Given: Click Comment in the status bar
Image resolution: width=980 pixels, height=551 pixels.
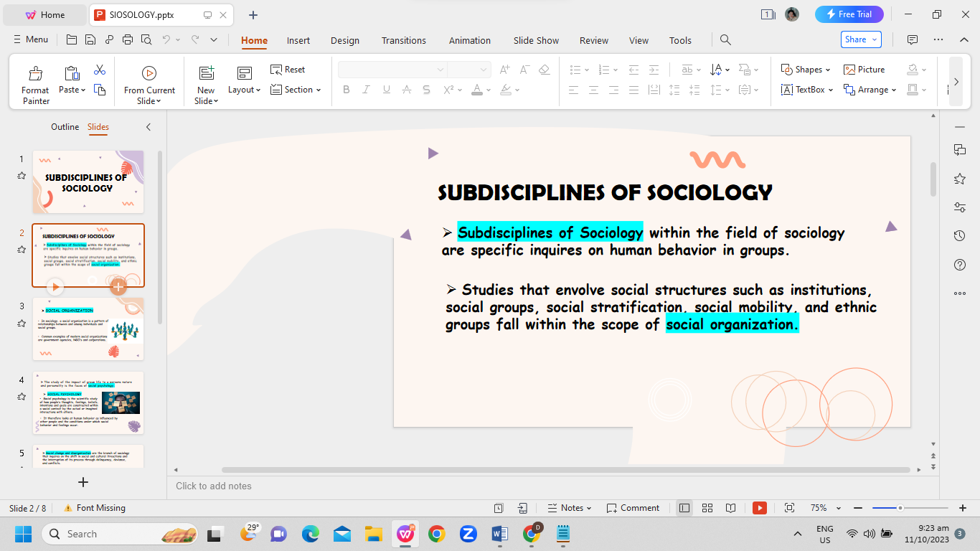Looking at the screenshot, I should pos(633,508).
